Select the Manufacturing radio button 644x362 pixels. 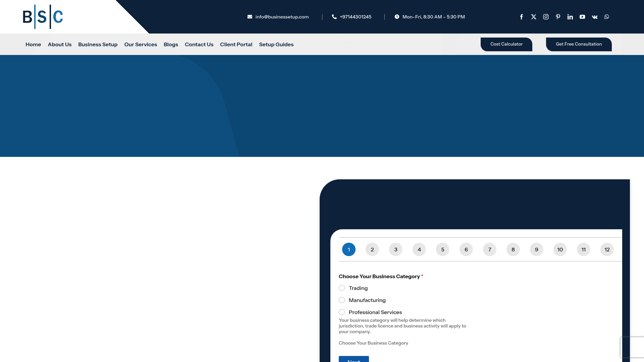tap(342, 300)
